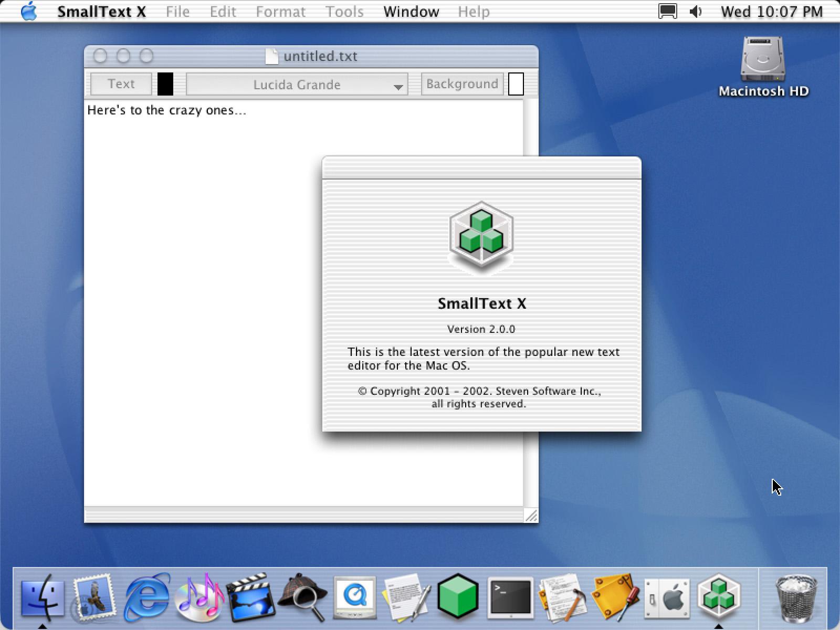Image resolution: width=840 pixels, height=630 pixels.
Task: Open System Preferences from the Dock
Action: tap(667, 598)
